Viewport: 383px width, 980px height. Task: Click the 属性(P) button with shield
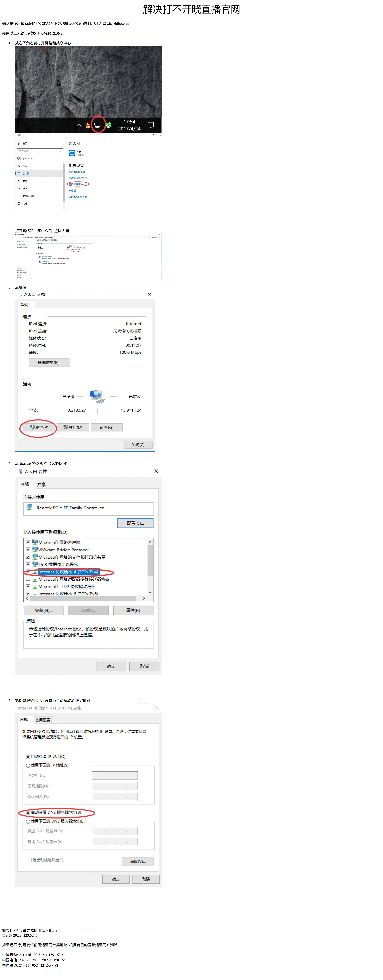click(x=39, y=428)
